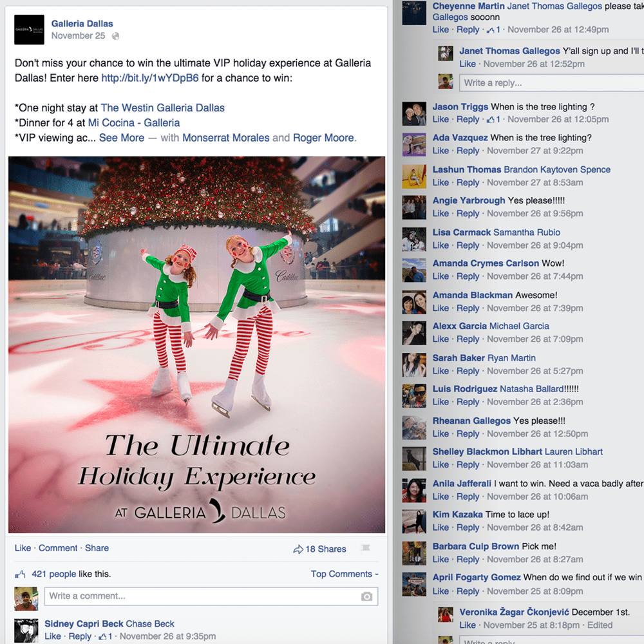Reply to Ada Vazquez's comment
This screenshot has width=644, height=644.
coord(468,151)
